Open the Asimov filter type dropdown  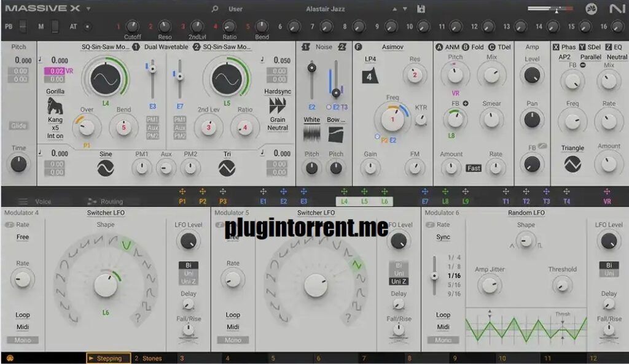coord(393,47)
